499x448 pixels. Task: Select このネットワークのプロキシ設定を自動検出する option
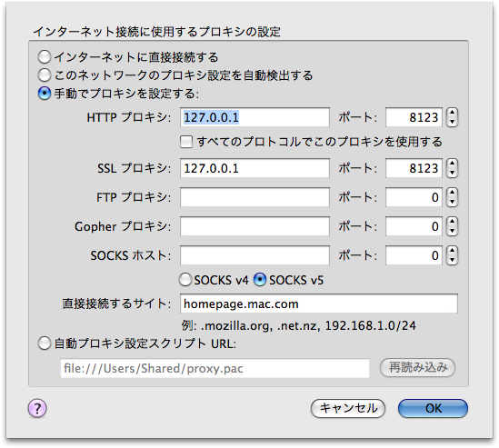click(45, 75)
